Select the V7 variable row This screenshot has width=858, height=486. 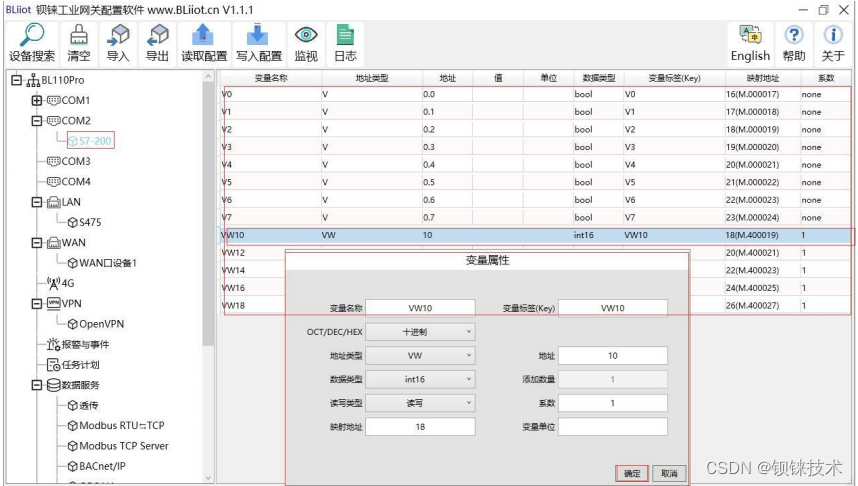[536, 217]
